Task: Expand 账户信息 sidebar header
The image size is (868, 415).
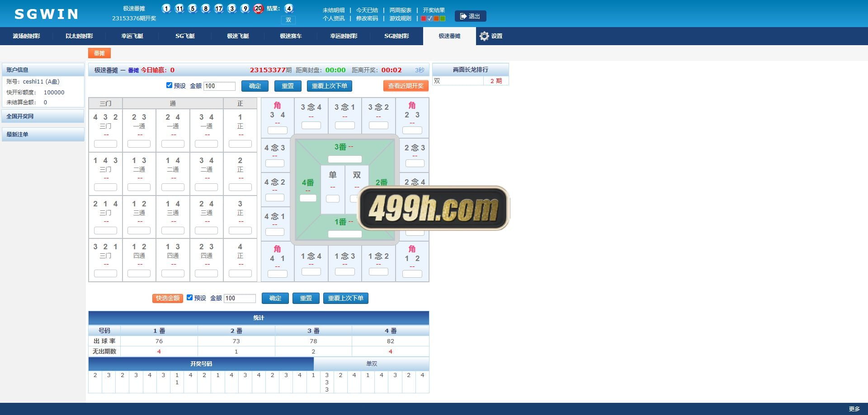Action: coord(43,70)
